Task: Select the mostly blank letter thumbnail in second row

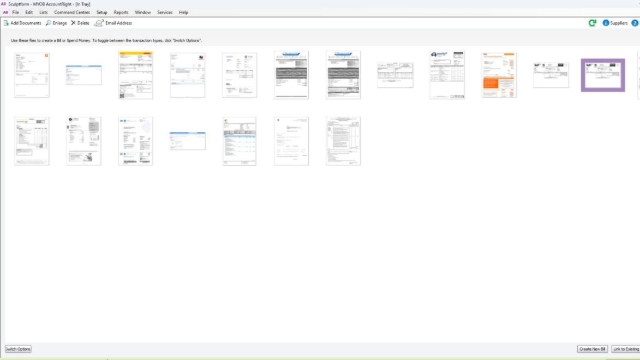Action: [x=291, y=141]
